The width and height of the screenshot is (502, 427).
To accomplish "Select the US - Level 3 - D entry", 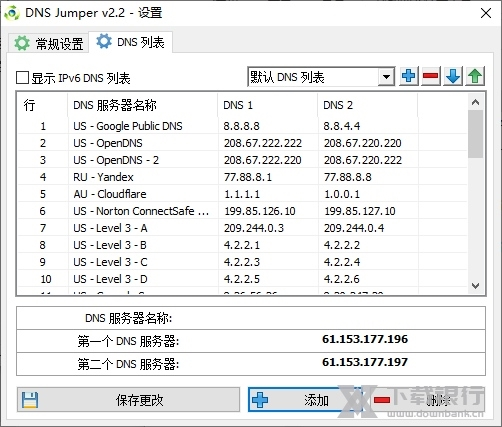I will tap(110, 279).
